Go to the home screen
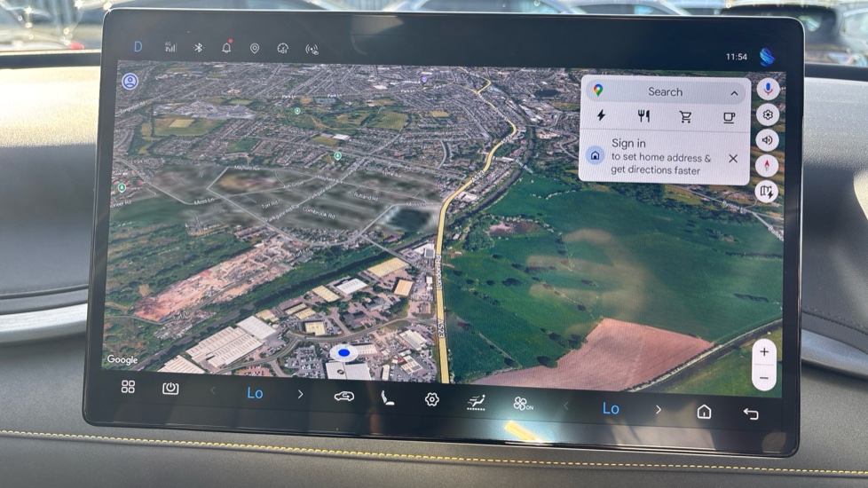This screenshot has height=488, width=868. point(704,412)
